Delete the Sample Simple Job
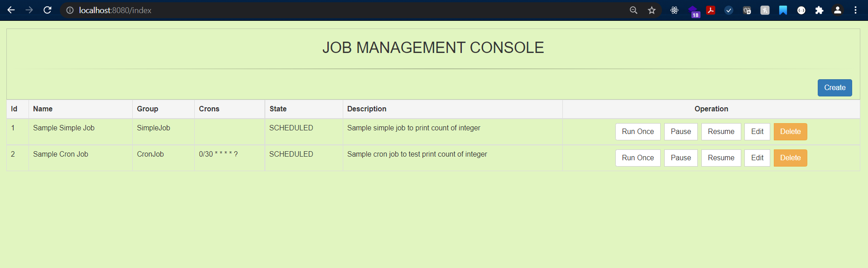The image size is (868, 268). click(790, 132)
